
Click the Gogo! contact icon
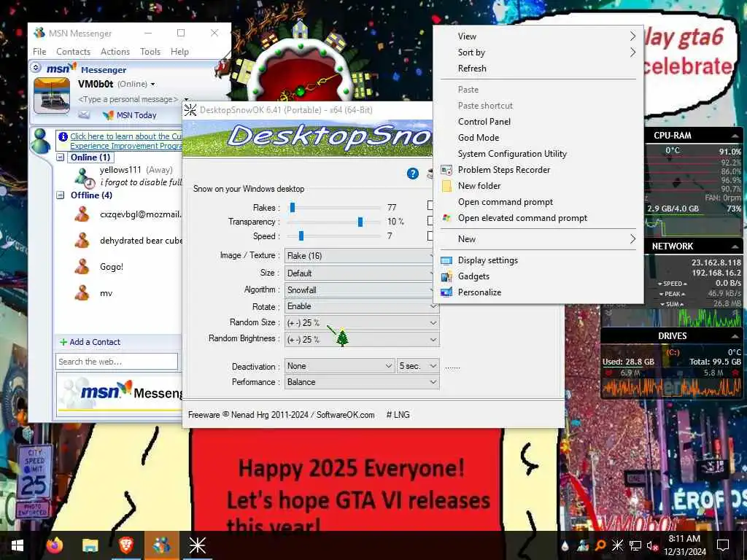(82, 267)
